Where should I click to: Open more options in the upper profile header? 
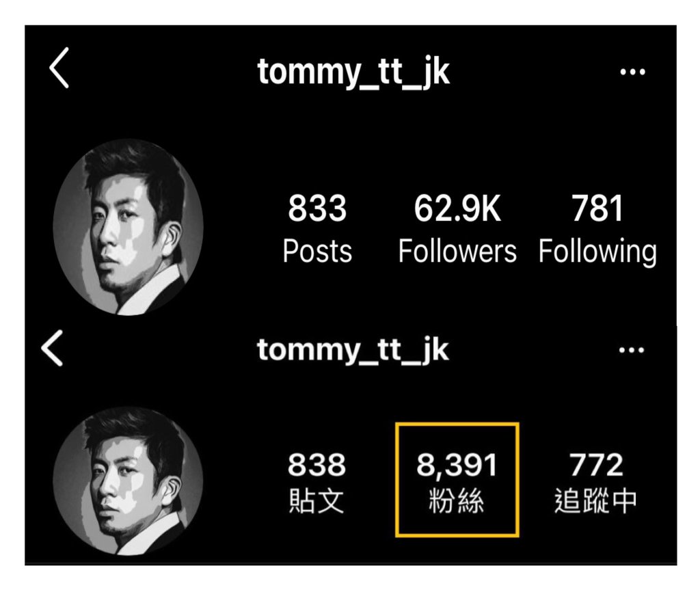tap(632, 71)
